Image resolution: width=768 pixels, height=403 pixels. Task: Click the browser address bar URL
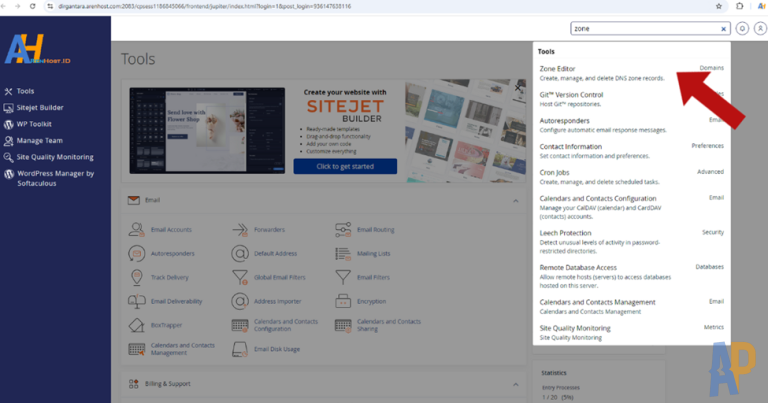(x=204, y=6)
